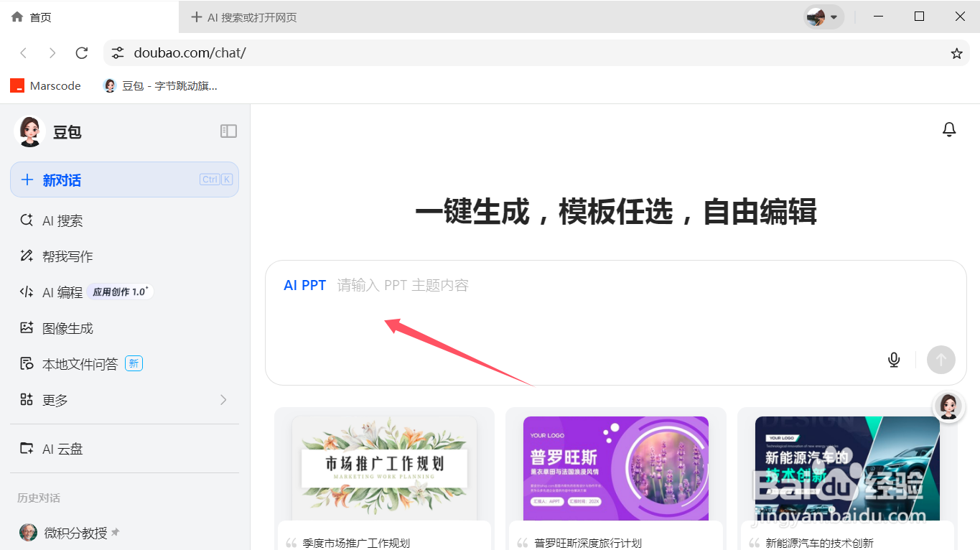The height and width of the screenshot is (550, 980).
Task: Click the Doubao avatar in sidebar header
Action: coord(29,131)
